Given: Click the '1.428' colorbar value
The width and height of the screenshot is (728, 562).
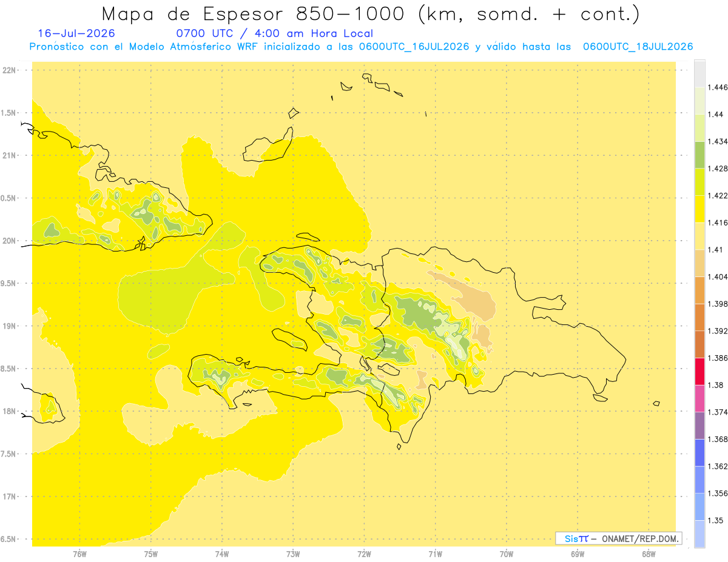Looking at the screenshot, I should click(716, 169).
